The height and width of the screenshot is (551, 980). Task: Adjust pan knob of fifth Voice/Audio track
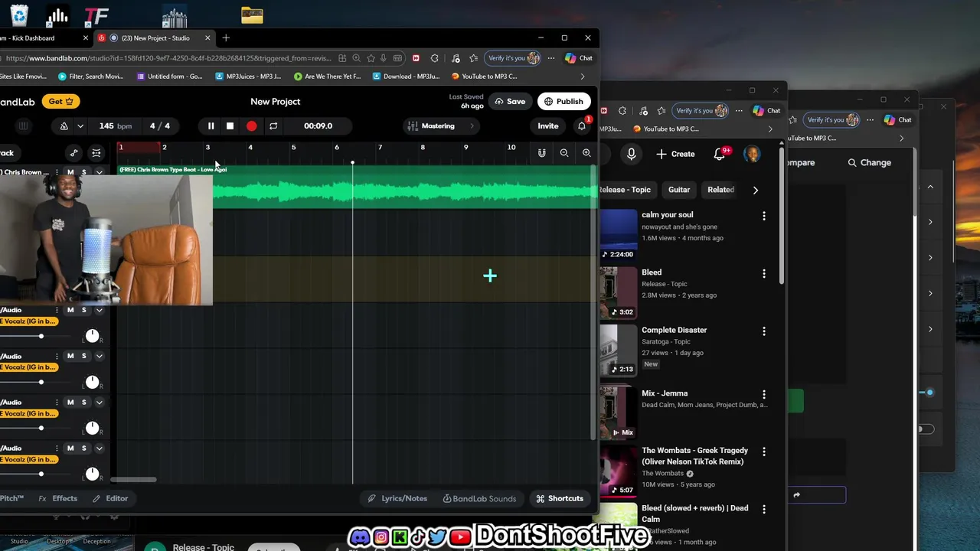coord(92,474)
